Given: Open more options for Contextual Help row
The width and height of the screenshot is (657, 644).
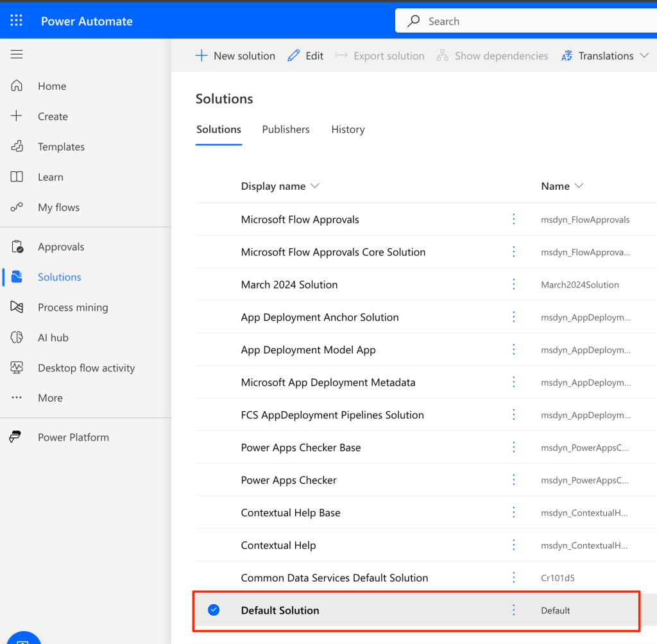Looking at the screenshot, I should pyautogui.click(x=513, y=545).
